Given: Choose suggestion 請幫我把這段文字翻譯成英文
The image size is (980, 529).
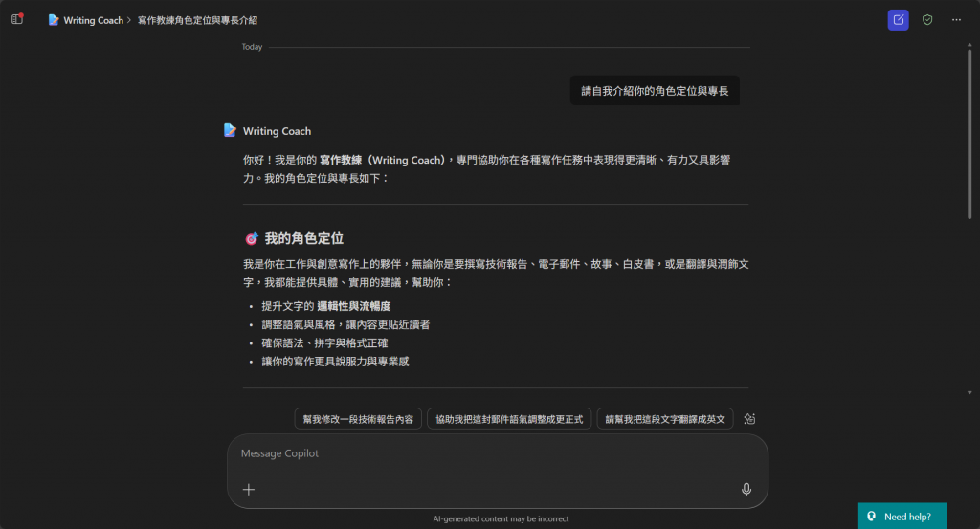Looking at the screenshot, I should pos(665,419).
